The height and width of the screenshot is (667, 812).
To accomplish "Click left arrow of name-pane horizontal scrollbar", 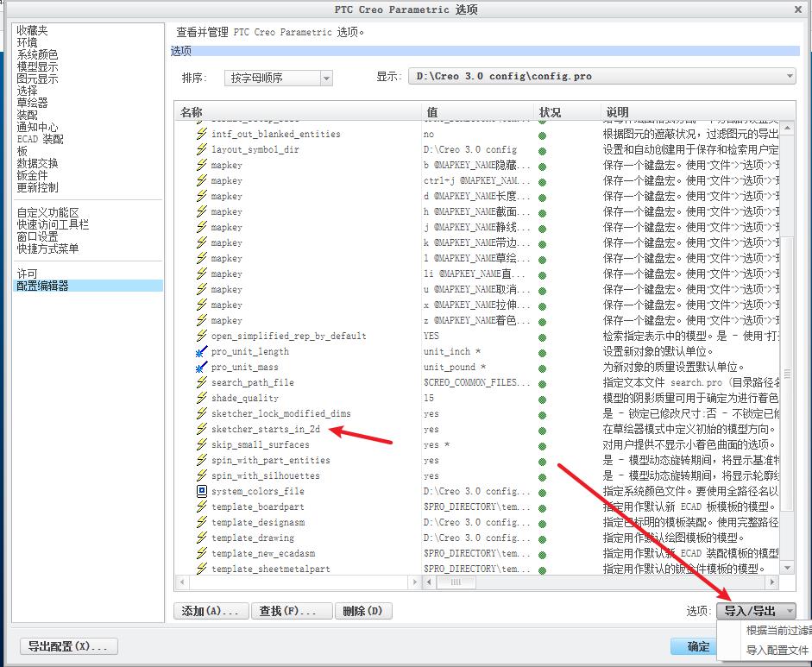I will coord(182,582).
